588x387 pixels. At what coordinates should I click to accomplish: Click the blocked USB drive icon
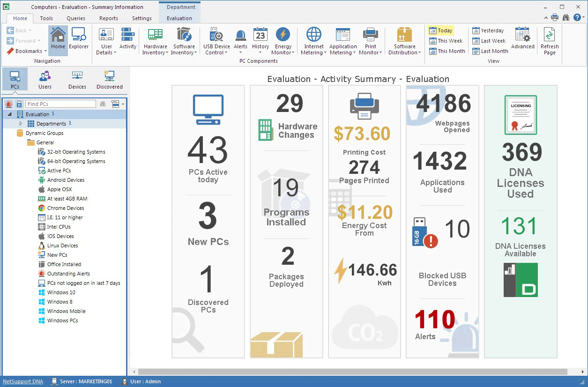(425, 232)
